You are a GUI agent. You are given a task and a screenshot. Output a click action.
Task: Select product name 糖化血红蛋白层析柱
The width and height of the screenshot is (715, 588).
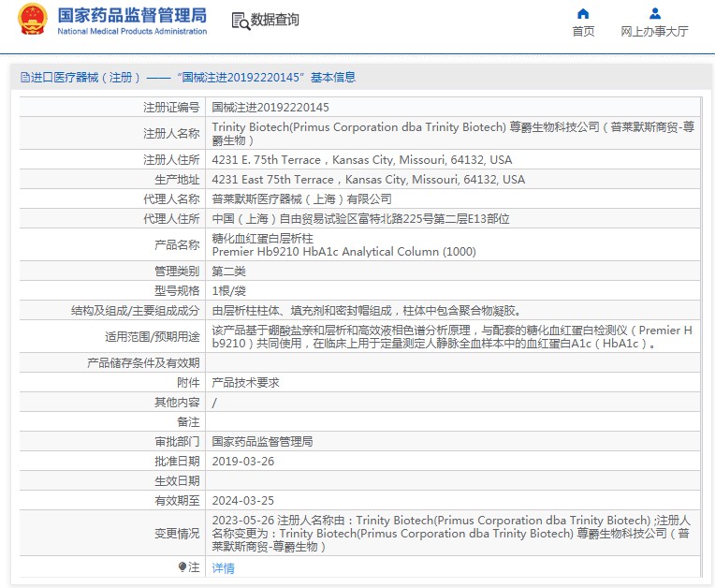pos(263,238)
